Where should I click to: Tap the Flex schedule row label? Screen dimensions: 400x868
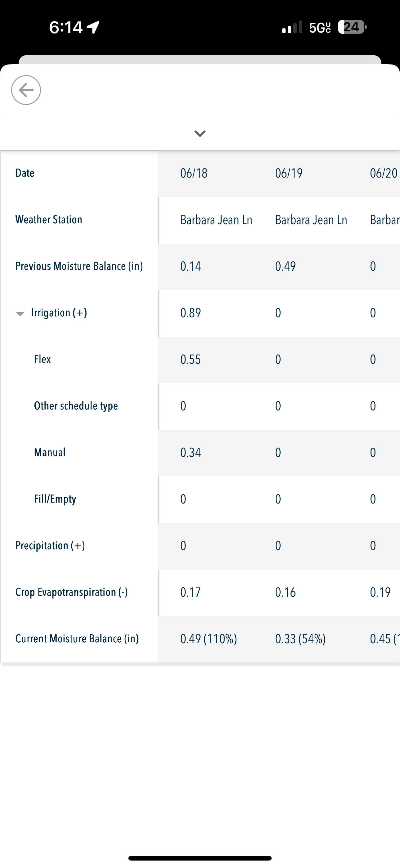(x=42, y=359)
